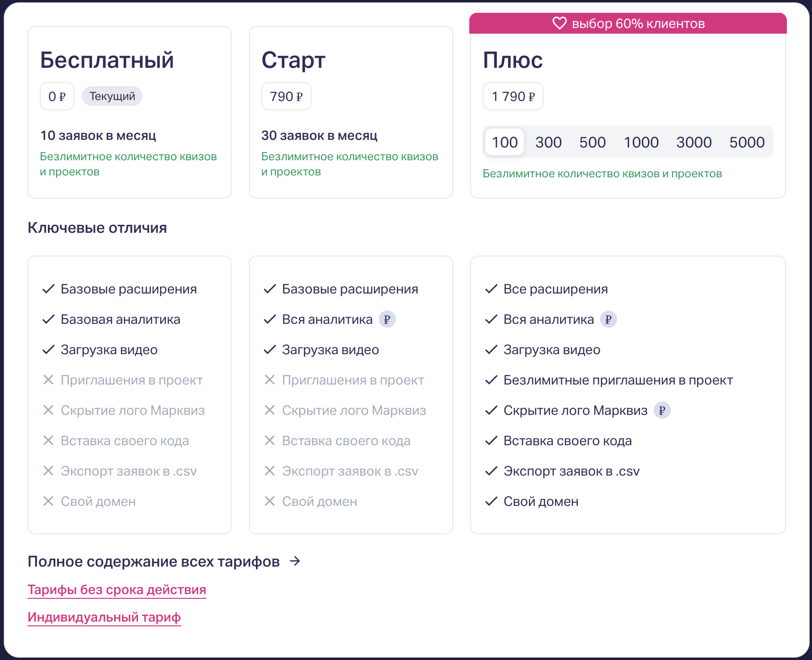The image size is (812, 660).
Task: Open Индивидуальный тариф link
Action: click(x=104, y=617)
